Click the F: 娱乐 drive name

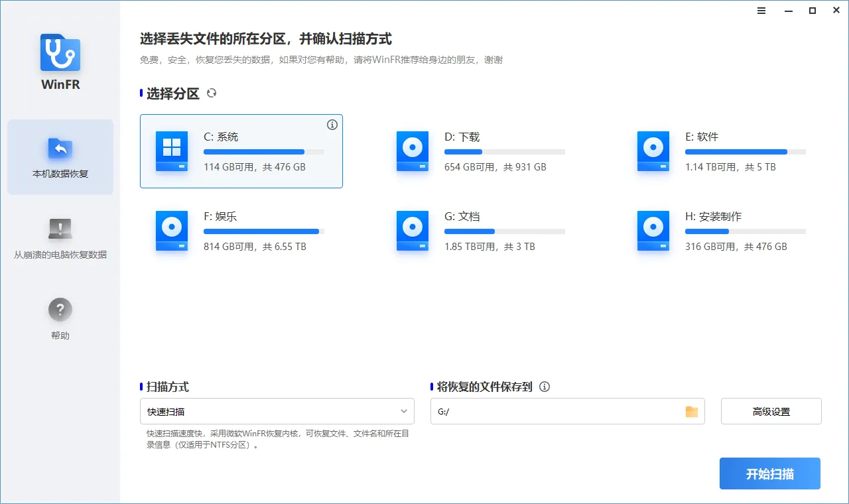(220, 217)
